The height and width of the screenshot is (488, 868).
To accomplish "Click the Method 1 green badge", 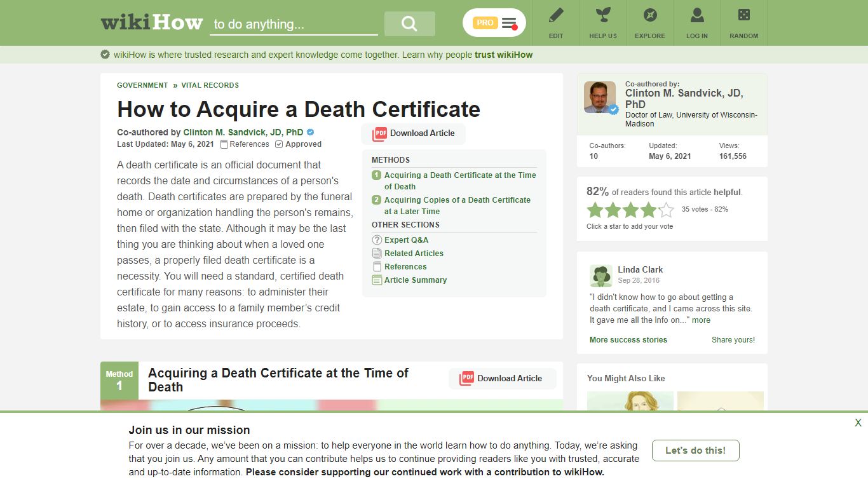I will [119, 381].
